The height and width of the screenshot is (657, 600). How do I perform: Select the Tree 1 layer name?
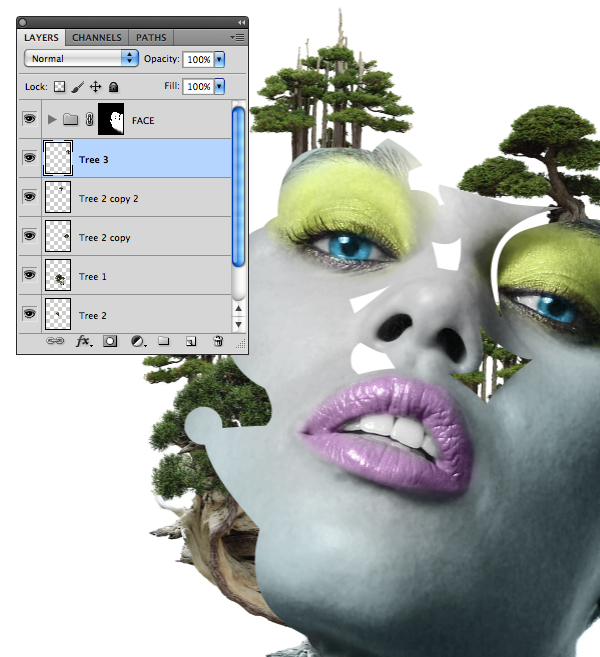click(x=93, y=277)
